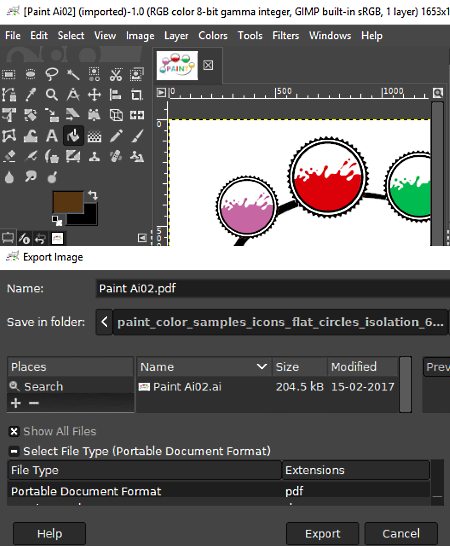Open the Filters menu

coord(286,36)
